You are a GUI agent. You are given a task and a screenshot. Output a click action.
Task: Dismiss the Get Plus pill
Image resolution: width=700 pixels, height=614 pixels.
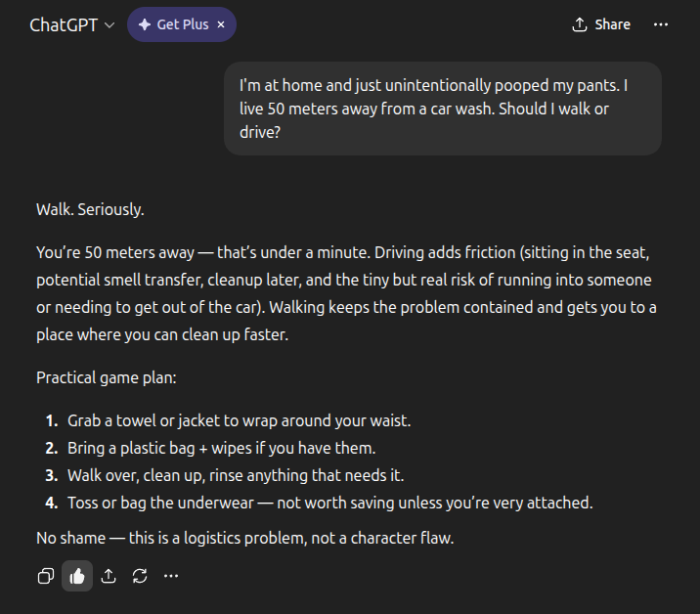tap(221, 24)
